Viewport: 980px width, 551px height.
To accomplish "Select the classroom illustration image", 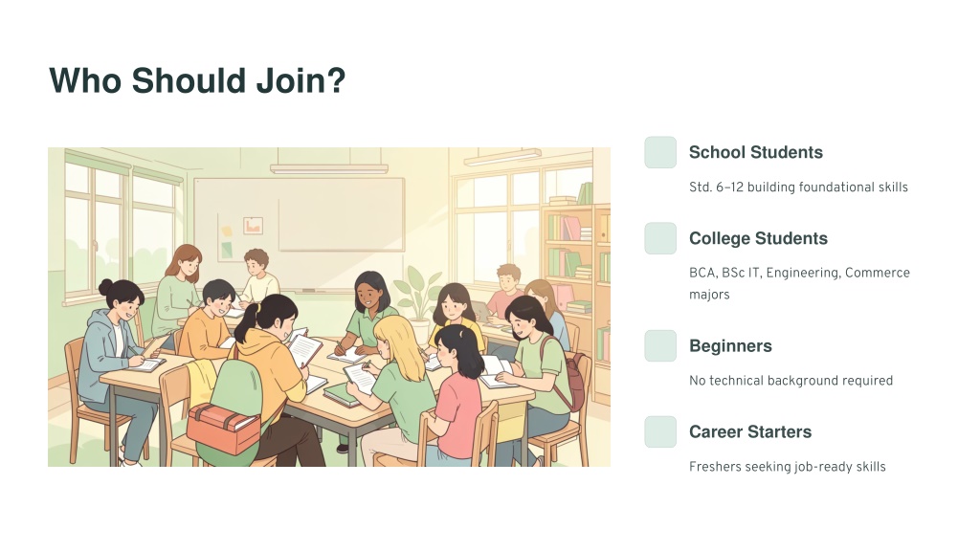I will (329, 307).
